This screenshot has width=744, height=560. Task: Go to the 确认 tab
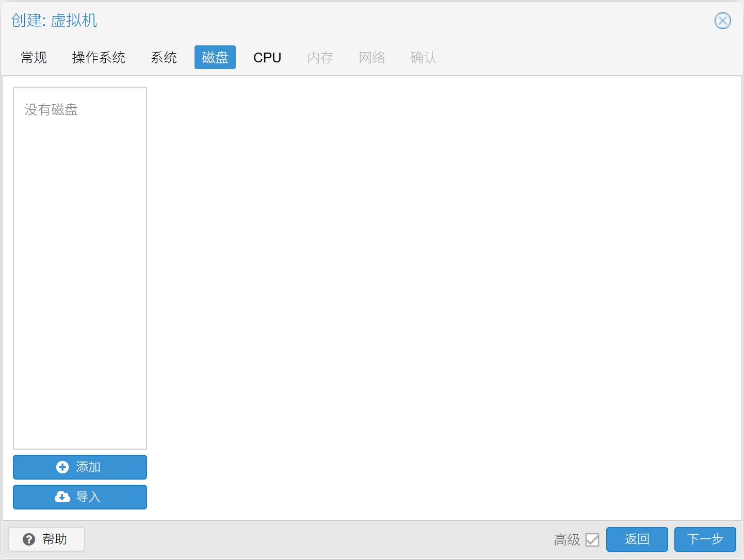pyautogui.click(x=424, y=57)
